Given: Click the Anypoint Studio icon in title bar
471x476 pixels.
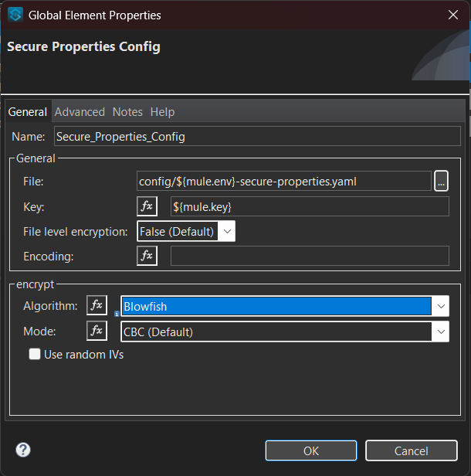Looking at the screenshot, I should [15, 15].
